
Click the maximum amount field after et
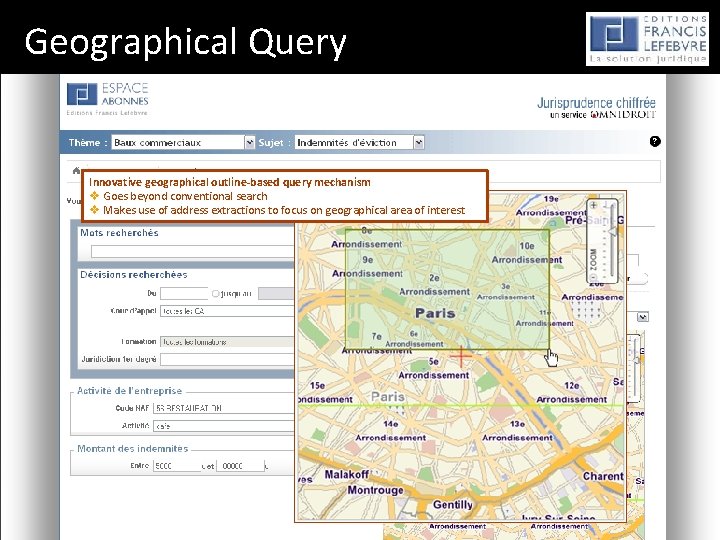click(241, 466)
